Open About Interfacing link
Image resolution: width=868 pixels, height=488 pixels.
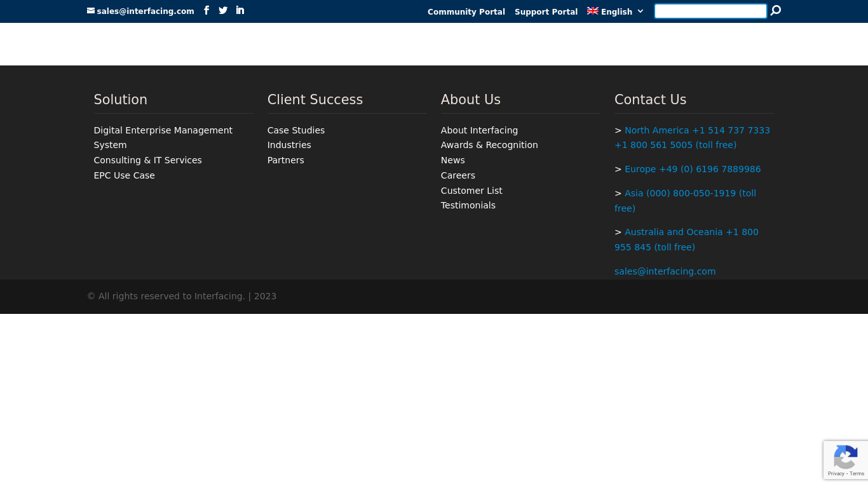pyautogui.click(x=479, y=130)
